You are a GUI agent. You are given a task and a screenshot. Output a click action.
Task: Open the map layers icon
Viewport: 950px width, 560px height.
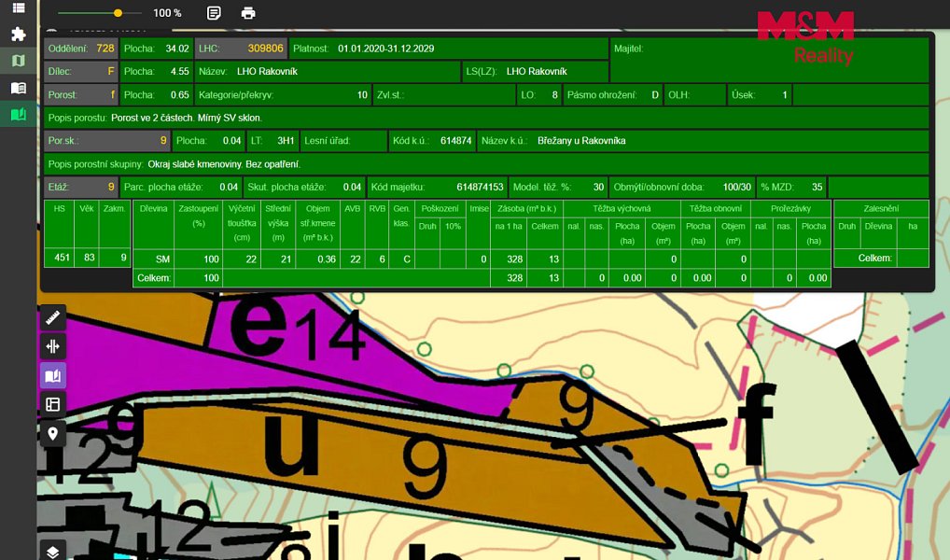click(x=52, y=551)
